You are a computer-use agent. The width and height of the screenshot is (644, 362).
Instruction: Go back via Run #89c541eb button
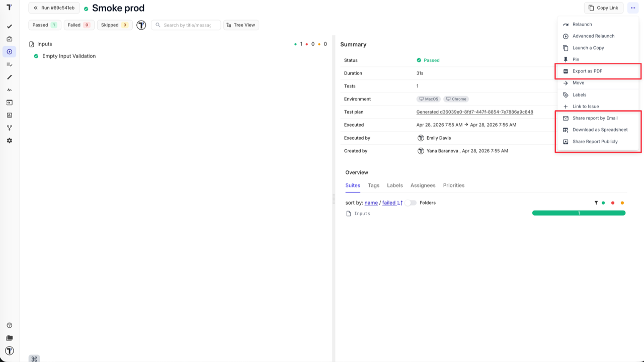pyautogui.click(x=54, y=8)
